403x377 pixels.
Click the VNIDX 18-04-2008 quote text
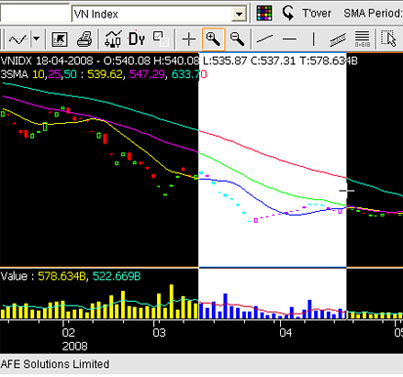[x=47, y=61]
